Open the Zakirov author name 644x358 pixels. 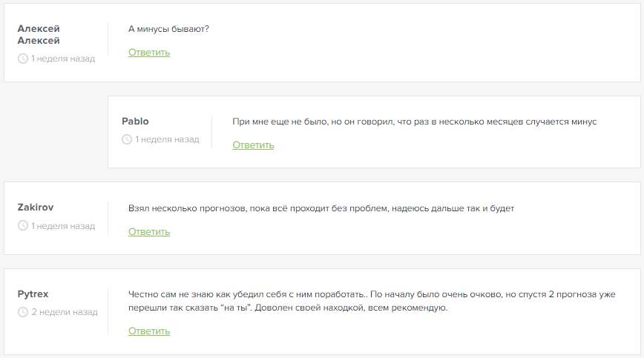coord(36,207)
